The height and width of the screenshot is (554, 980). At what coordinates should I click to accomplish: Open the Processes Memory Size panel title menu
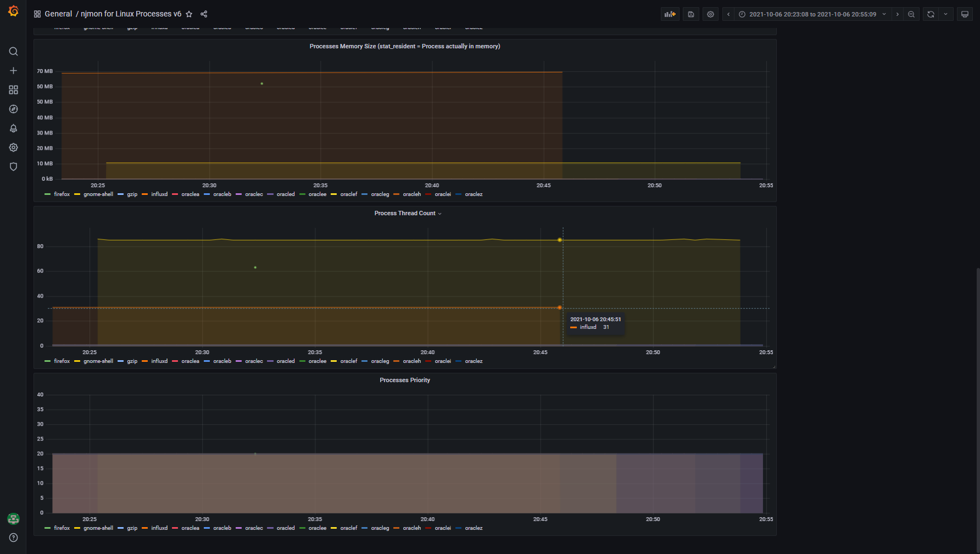[405, 47]
